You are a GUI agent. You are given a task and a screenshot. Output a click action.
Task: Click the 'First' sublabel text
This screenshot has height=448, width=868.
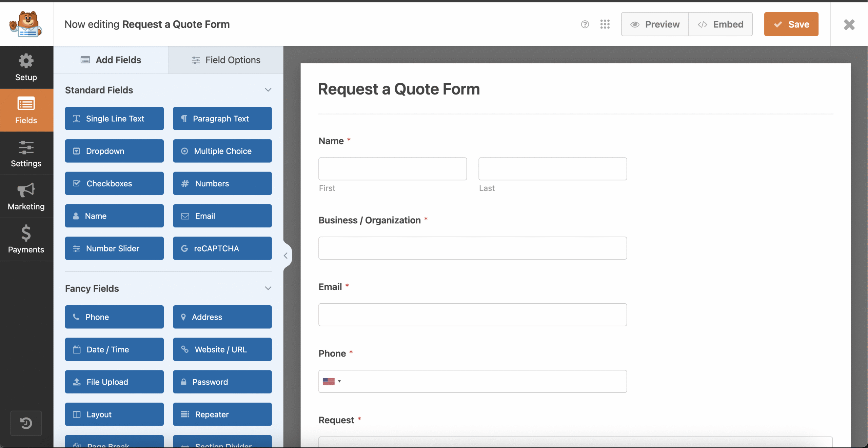[x=327, y=188]
